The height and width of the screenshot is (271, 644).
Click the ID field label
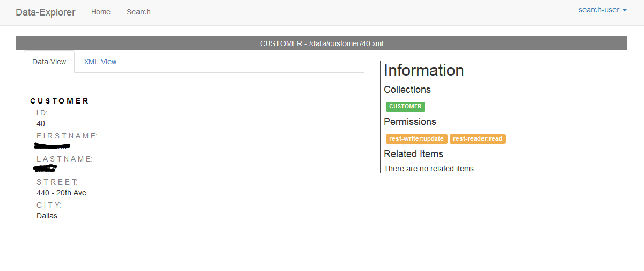(42, 113)
